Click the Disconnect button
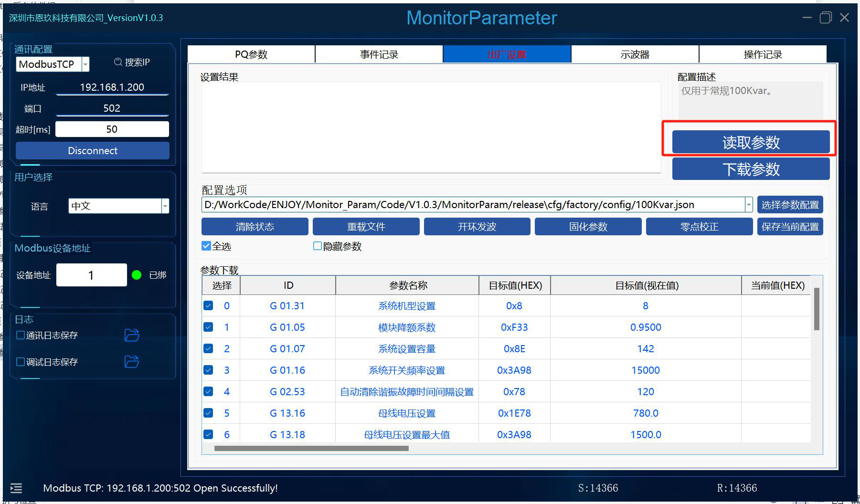Screen dimensions: 860x504 pyautogui.click(x=93, y=151)
